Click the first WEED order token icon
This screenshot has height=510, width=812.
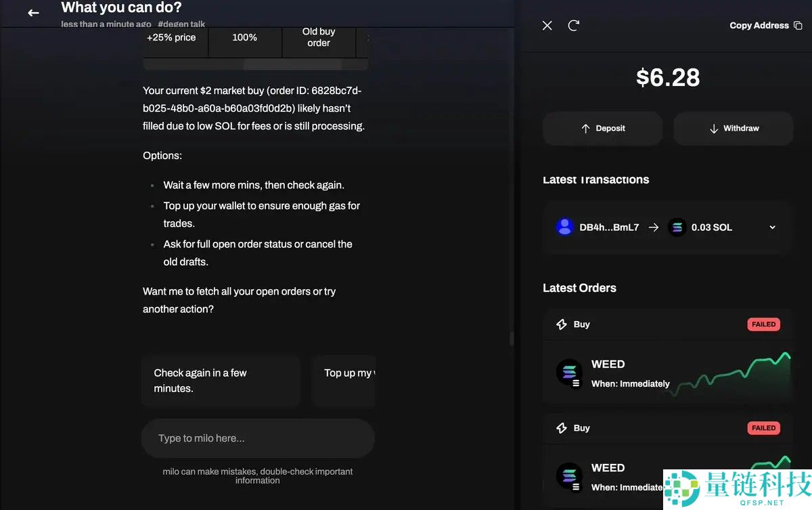click(569, 373)
